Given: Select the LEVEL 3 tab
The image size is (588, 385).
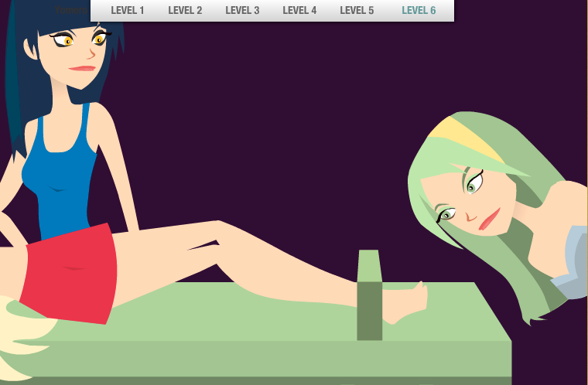Looking at the screenshot, I should tap(242, 11).
